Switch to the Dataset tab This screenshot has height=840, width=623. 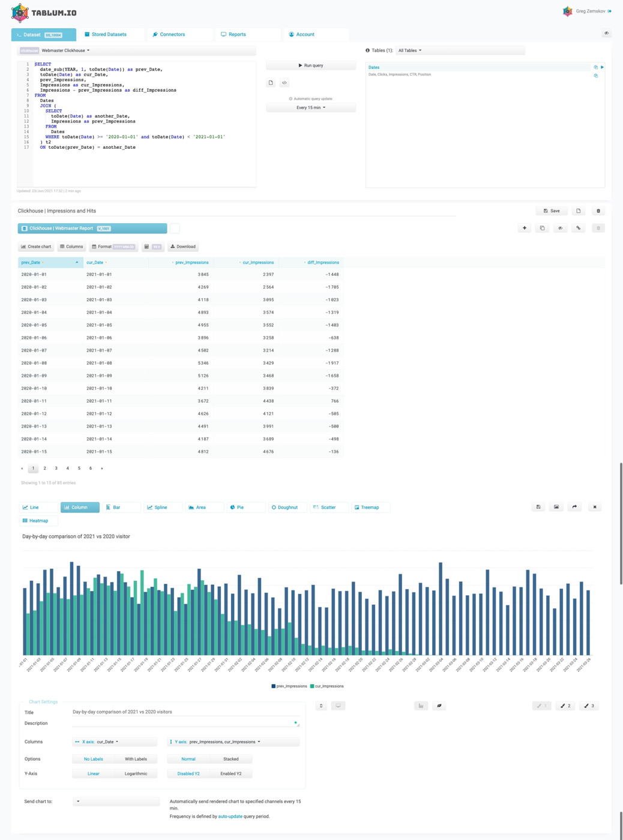[x=43, y=34]
